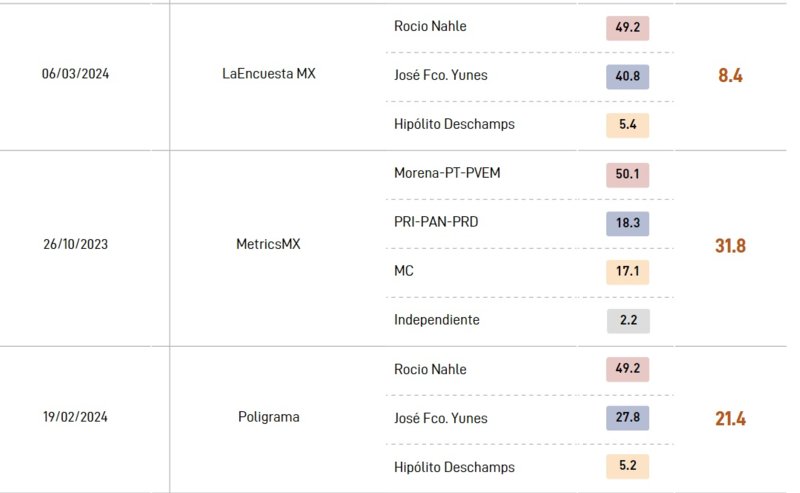Select the blue 27.8 badge in Poligrama row
The height and width of the screenshot is (493, 800).
[x=628, y=417]
